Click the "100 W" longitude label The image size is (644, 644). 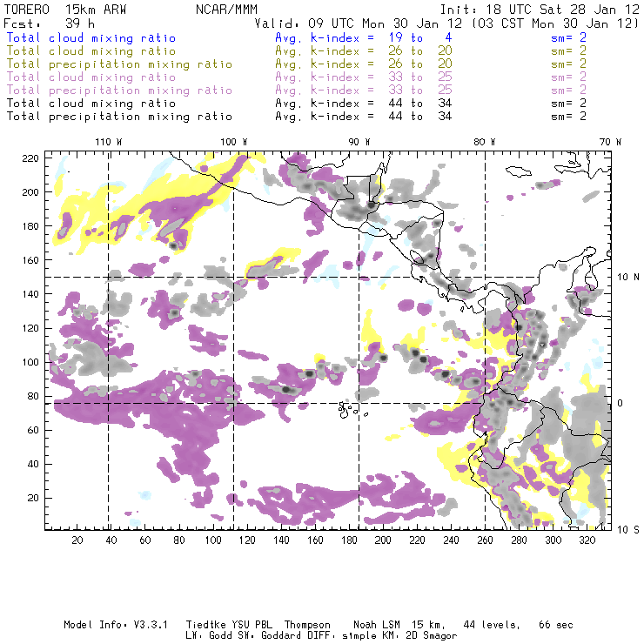click(234, 142)
